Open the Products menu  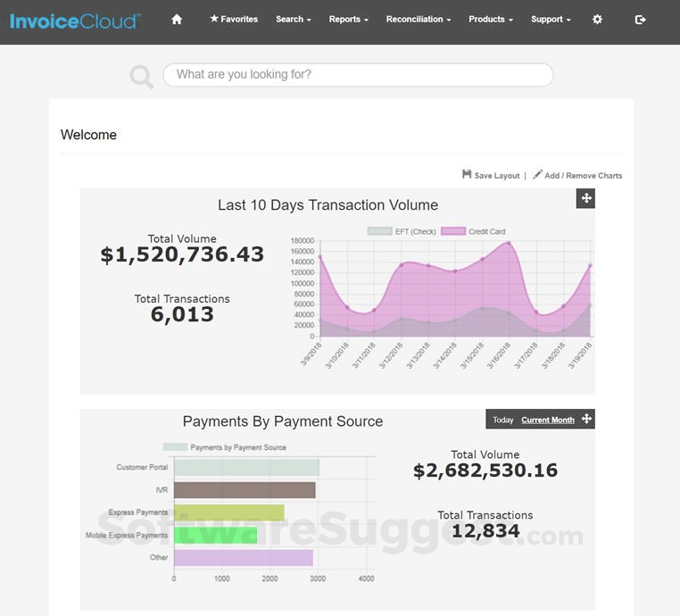tap(491, 19)
